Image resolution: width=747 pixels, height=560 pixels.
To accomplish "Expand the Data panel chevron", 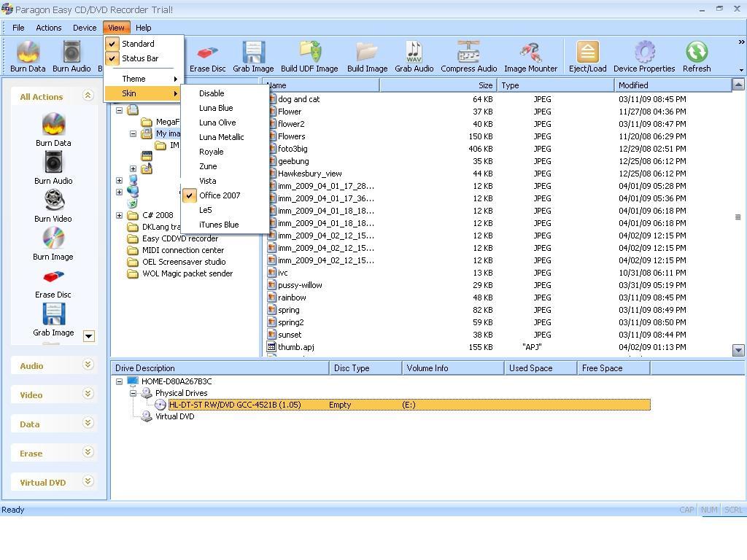I will (88, 423).
